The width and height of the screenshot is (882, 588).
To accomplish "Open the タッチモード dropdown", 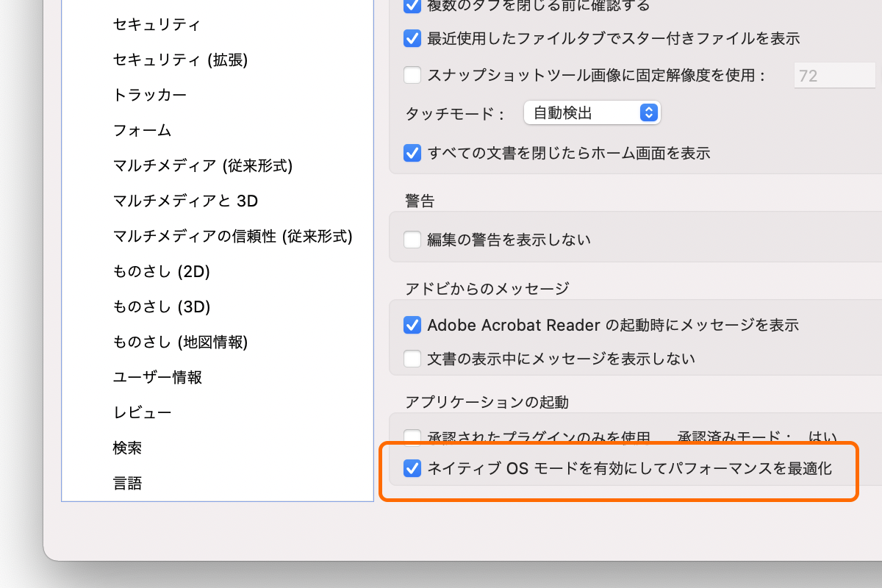I will 592,112.
